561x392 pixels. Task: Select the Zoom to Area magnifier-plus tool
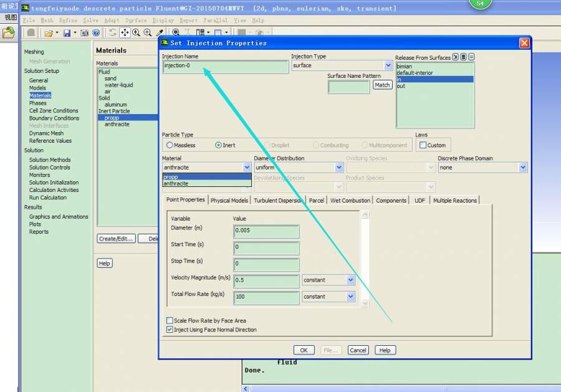pyautogui.click(x=147, y=32)
